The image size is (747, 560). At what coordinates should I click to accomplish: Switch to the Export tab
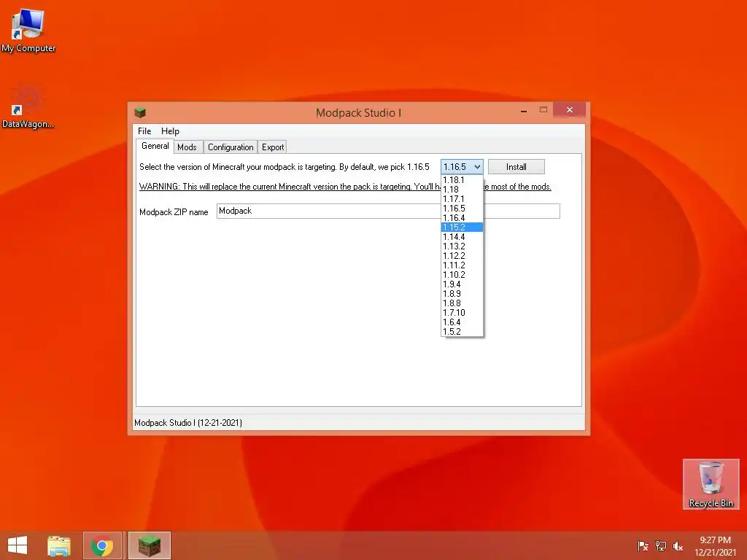tap(273, 147)
